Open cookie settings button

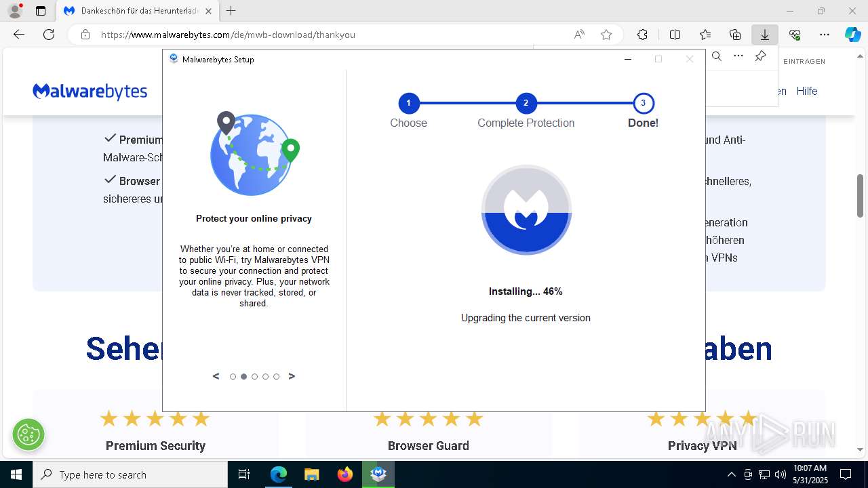28,434
